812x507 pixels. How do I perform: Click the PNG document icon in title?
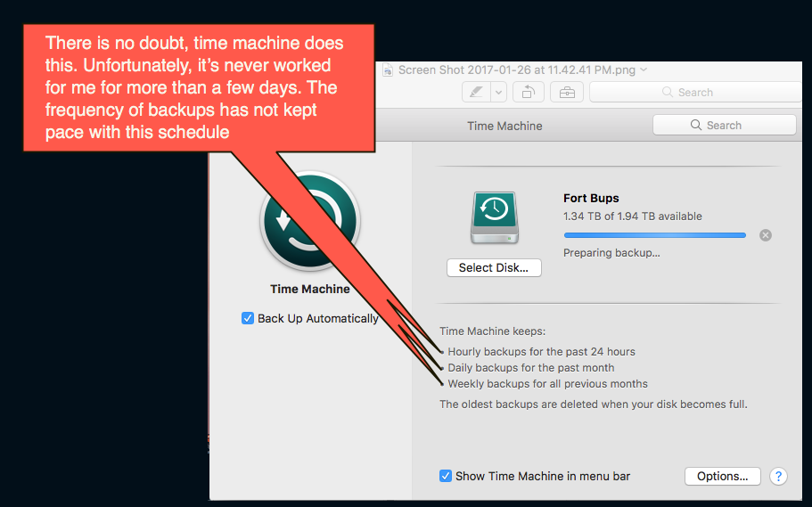pos(388,70)
